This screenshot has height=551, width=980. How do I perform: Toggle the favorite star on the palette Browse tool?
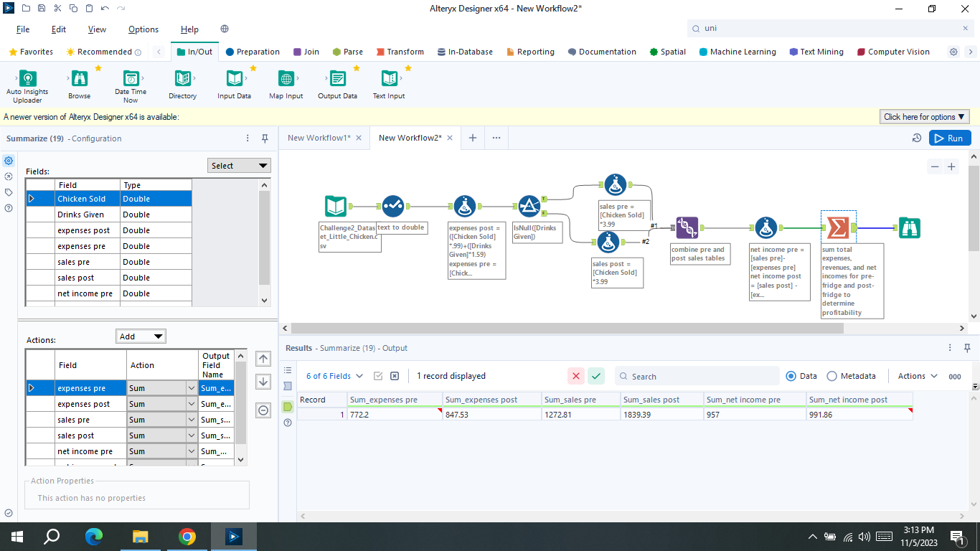pyautogui.click(x=98, y=68)
